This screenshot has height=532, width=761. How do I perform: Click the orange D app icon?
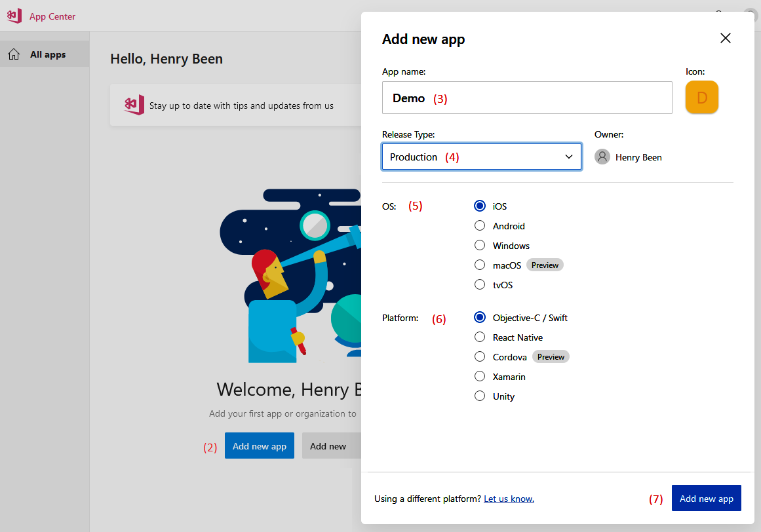[702, 98]
